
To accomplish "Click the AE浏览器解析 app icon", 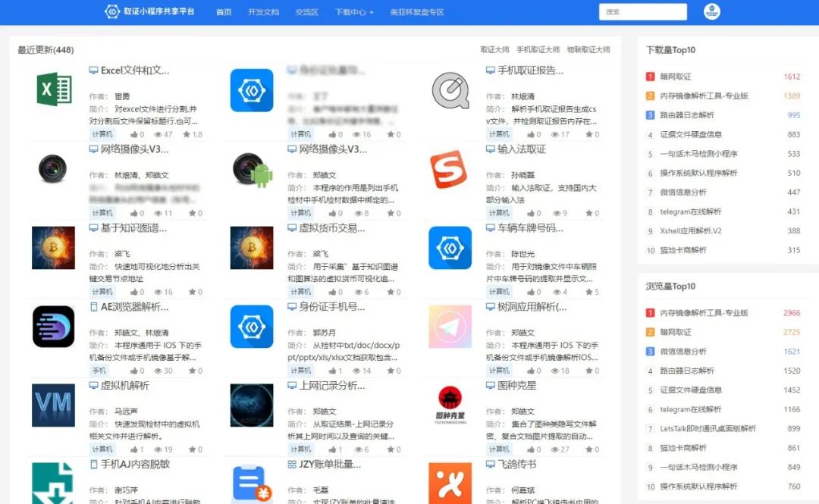I will coord(53,327).
